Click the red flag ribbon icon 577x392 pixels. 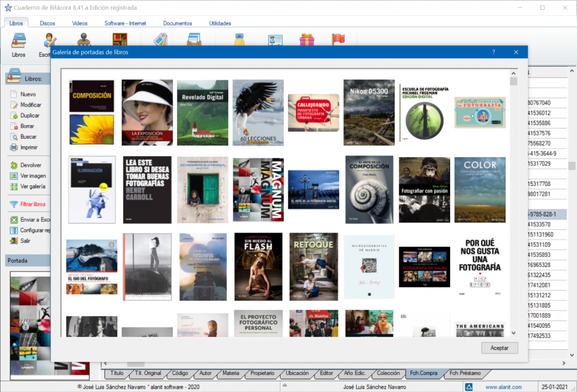pyautogui.click(x=338, y=40)
